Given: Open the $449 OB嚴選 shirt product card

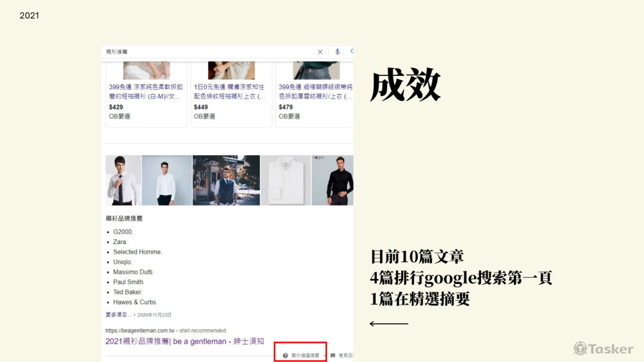Looking at the screenshot, I should click(231, 95).
